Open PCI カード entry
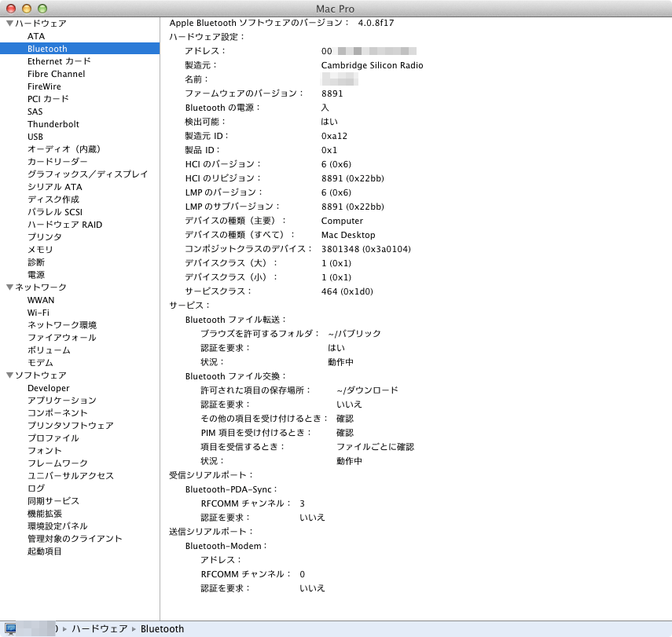 tap(48, 99)
